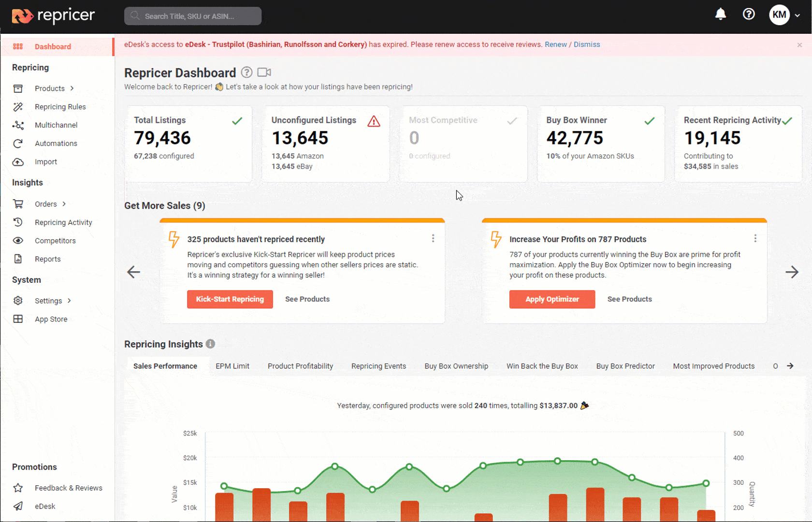Open the notifications bell
Viewport: 812px width, 522px height.
pyautogui.click(x=721, y=14)
